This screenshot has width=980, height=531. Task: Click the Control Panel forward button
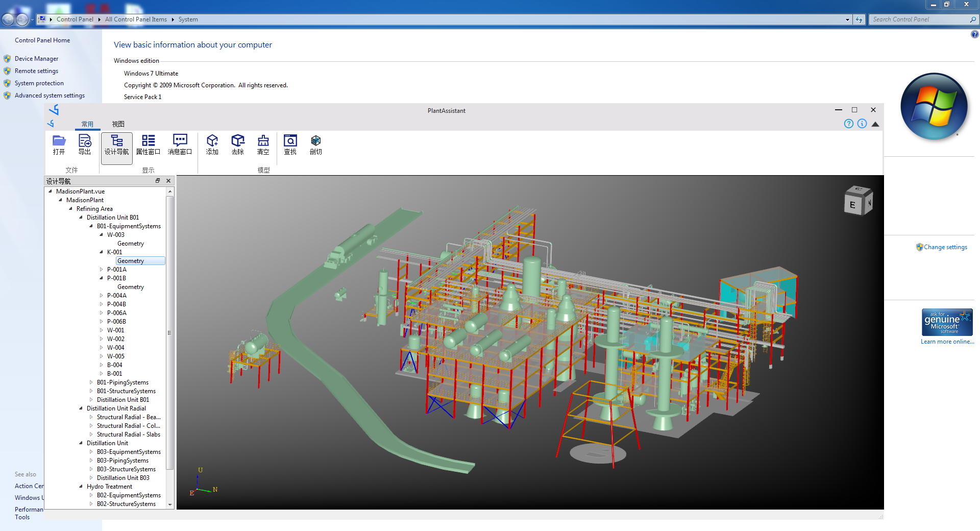click(x=22, y=19)
